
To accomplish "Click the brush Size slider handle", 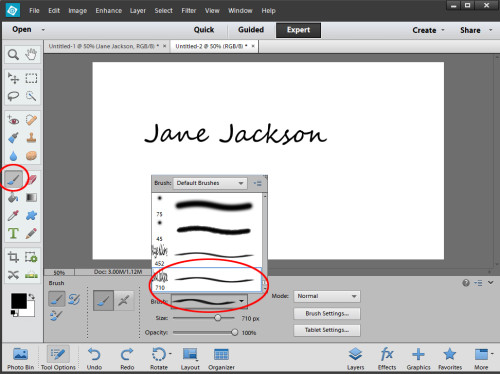I will pos(218,318).
